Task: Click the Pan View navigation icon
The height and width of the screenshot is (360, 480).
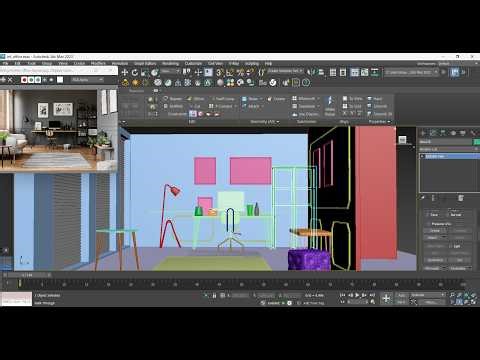Action: pos(460,302)
